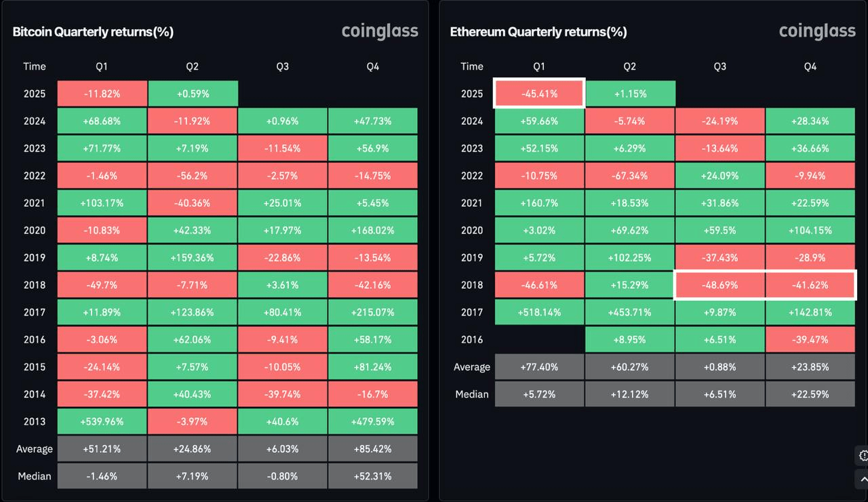The height and width of the screenshot is (502, 868).
Task: Select Bitcoin 2025 Q1 cell -11.82%
Action: pos(102,93)
